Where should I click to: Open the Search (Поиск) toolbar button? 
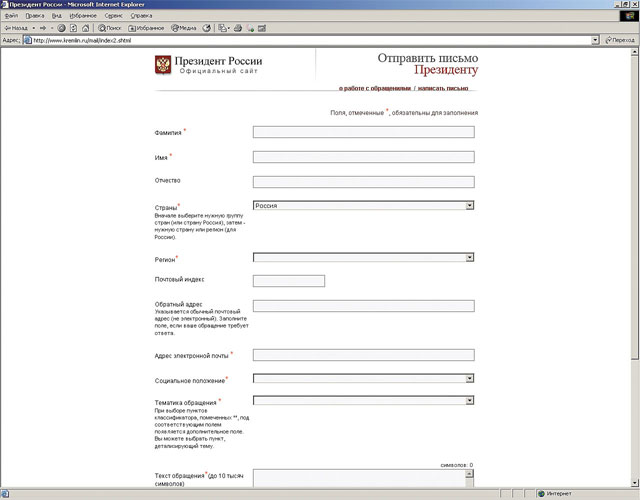point(109,28)
